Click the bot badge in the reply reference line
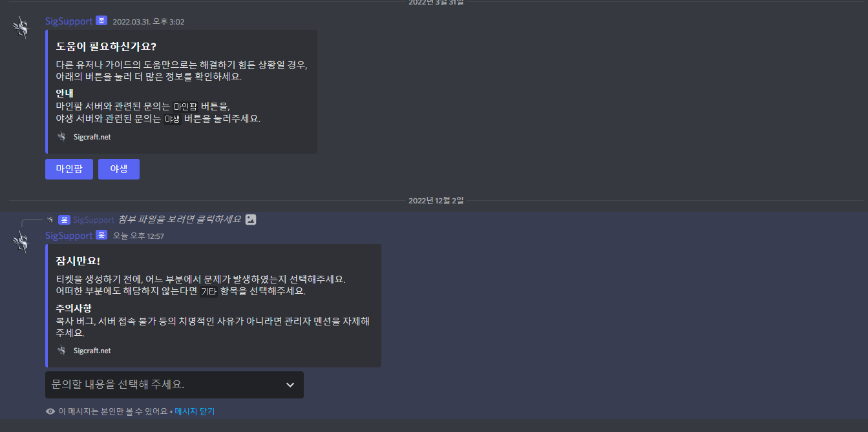The height and width of the screenshot is (432, 868). click(64, 220)
